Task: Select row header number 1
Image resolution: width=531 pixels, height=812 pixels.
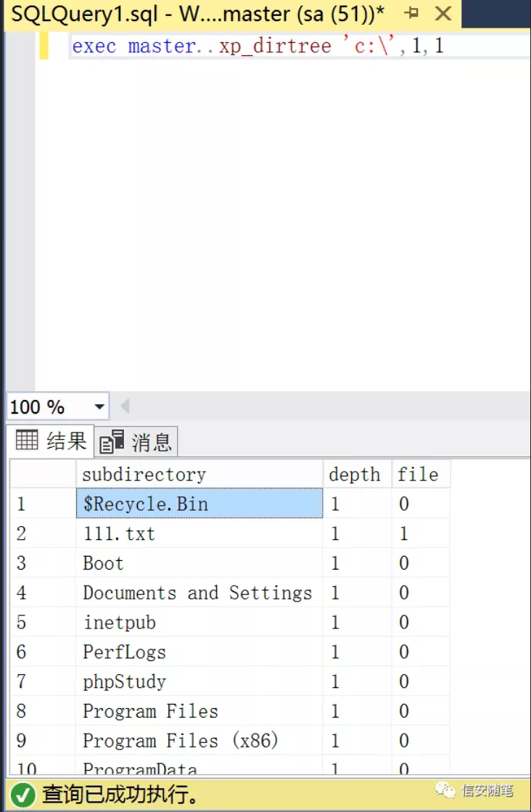Action: (43, 504)
